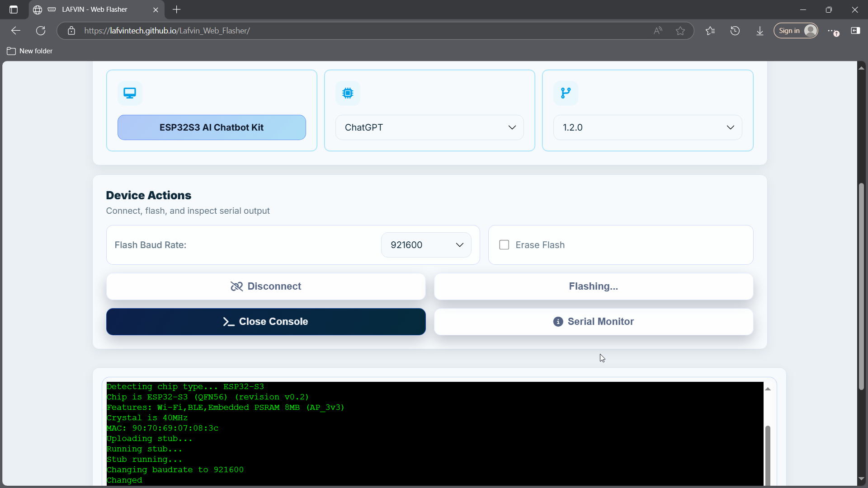Open the New folder bookmark

[x=30, y=51]
